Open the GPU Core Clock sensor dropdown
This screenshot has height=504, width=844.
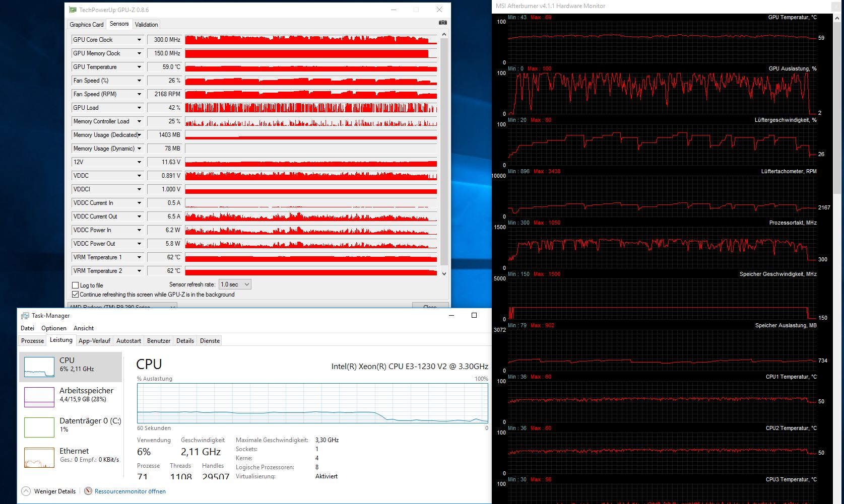(x=139, y=40)
